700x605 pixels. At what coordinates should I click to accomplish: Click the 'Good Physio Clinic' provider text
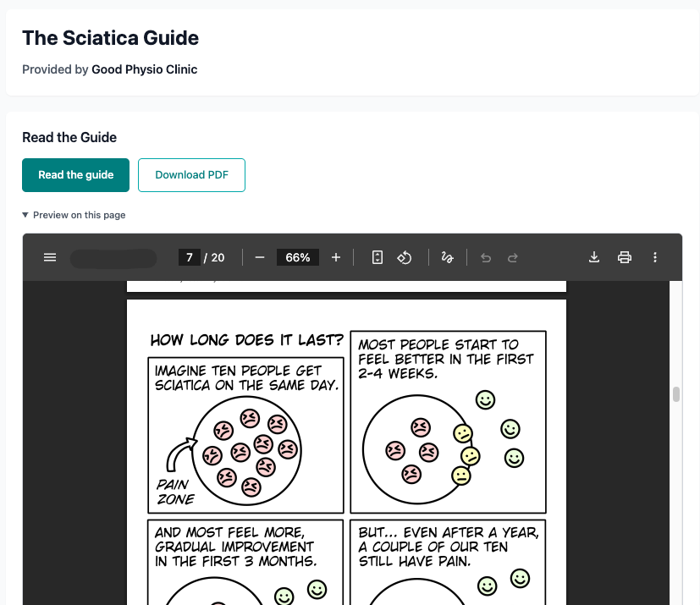[x=144, y=69]
